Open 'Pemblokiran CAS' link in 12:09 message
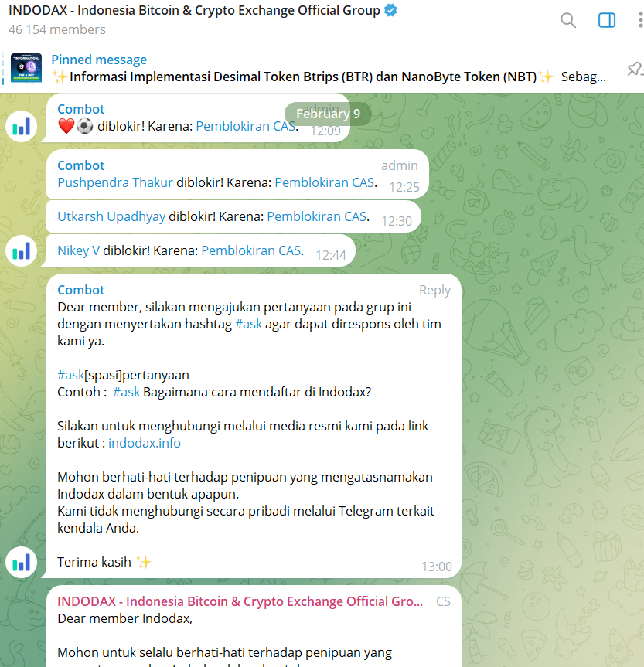644x667 pixels. [246, 126]
